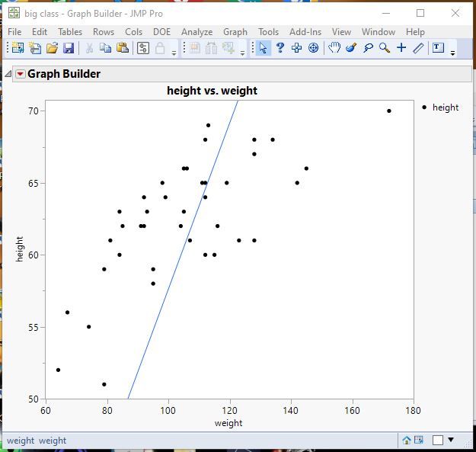Screen dimensions: 476x452
Task: Click the grayed add-rows toolbar icon
Action: [x=228, y=48]
